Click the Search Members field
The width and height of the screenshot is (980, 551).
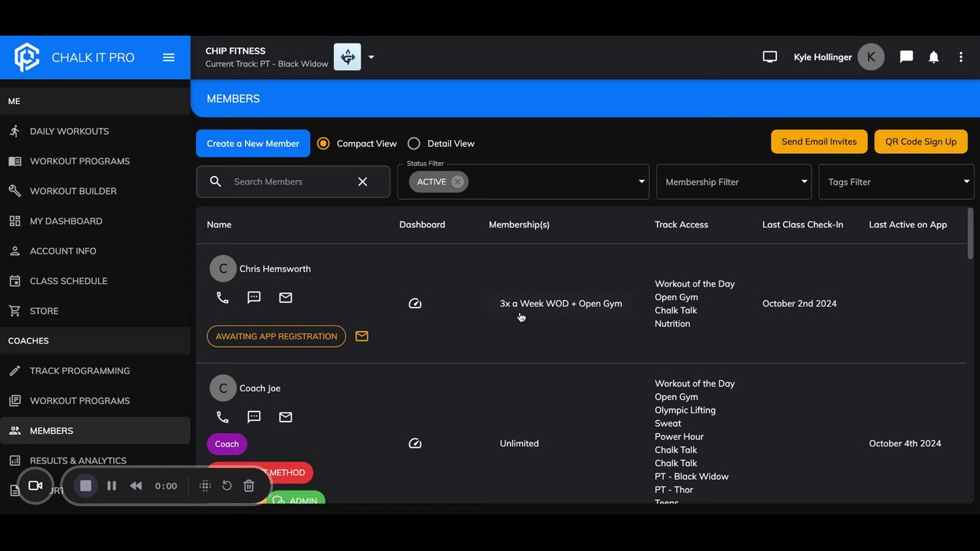(292, 181)
